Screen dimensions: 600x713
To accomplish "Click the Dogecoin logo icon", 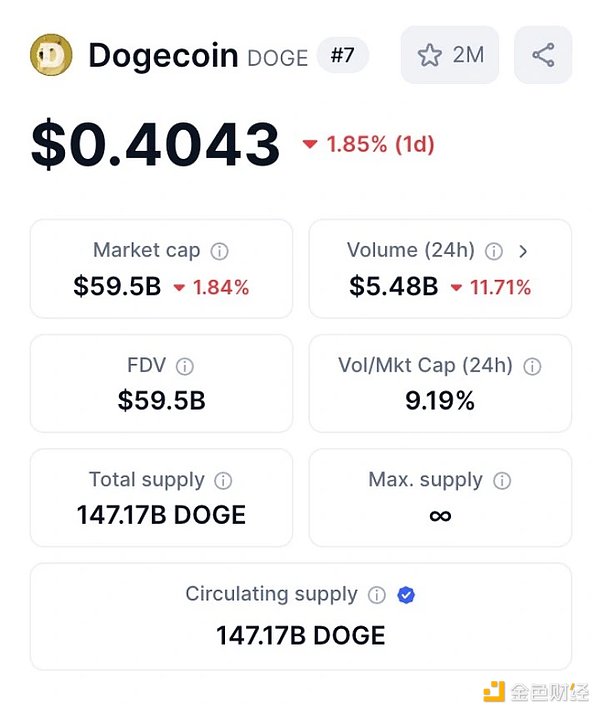I will (x=51, y=55).
